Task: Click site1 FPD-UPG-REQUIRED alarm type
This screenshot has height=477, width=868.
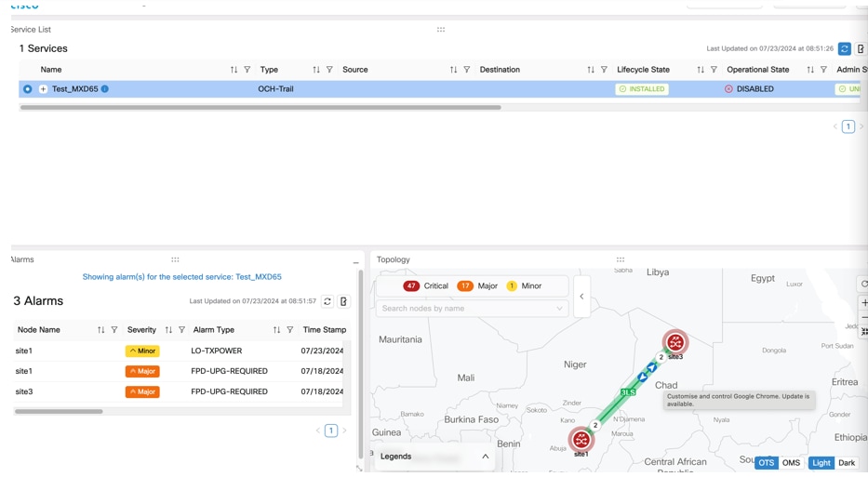Action: tap(229, 371)
